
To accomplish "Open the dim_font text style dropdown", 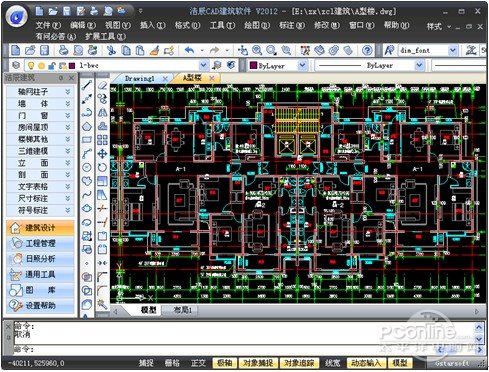I will (x=452, y=50).
